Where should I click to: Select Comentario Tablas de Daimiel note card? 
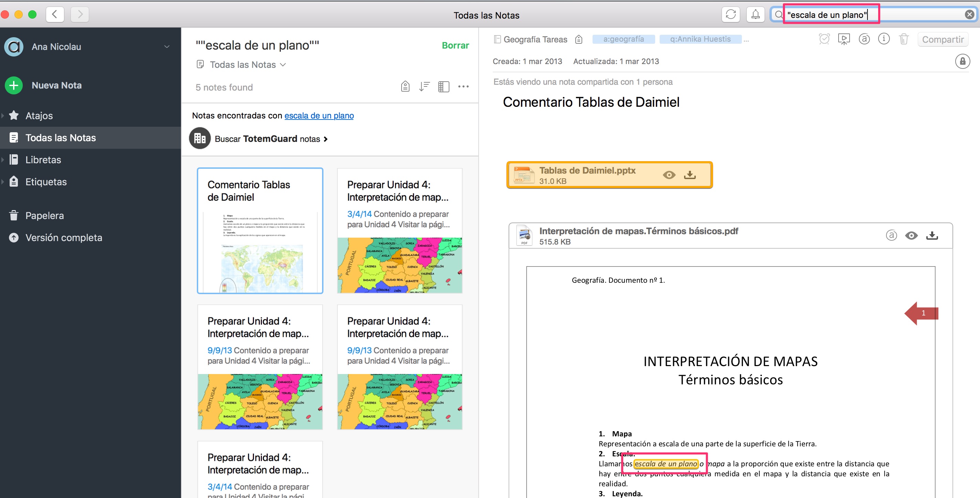[x=260, y=230]
